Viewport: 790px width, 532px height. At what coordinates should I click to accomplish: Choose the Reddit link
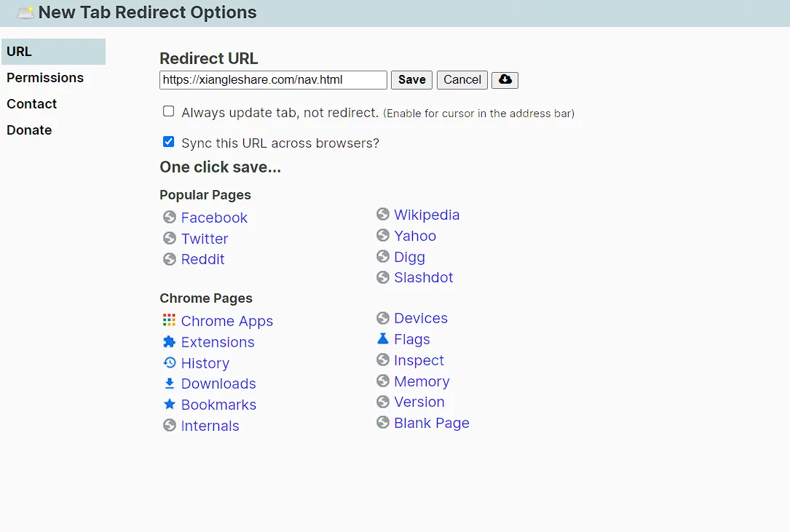tap(202, 259)
